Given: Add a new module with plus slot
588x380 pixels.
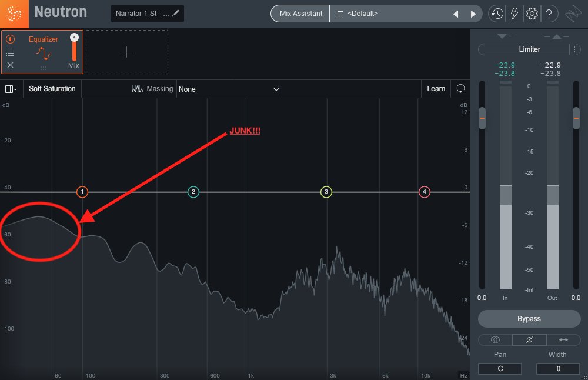Looking at the screenshot, I should point(127,52).
